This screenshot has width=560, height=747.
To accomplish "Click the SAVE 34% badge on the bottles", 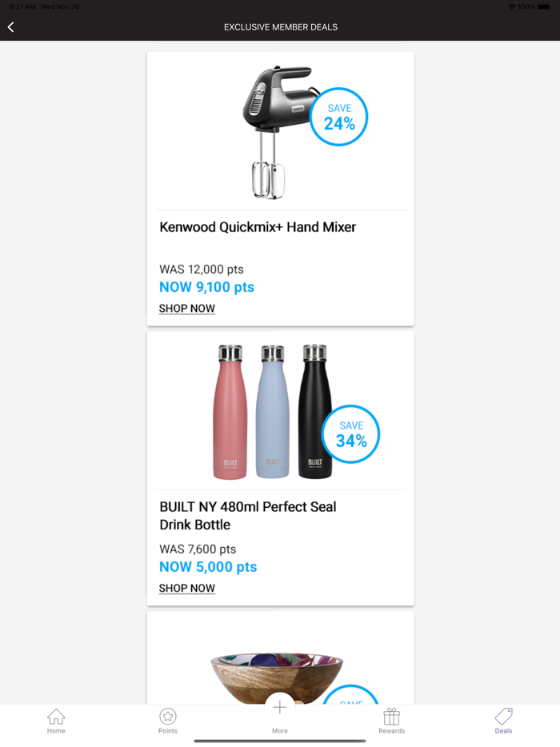I will tap(350, 434).
